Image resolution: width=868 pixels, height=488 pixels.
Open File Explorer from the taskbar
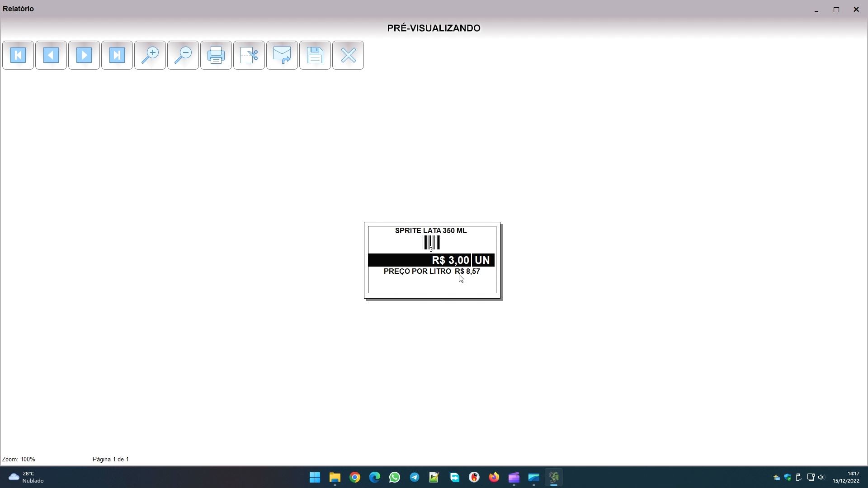(335, 477)
